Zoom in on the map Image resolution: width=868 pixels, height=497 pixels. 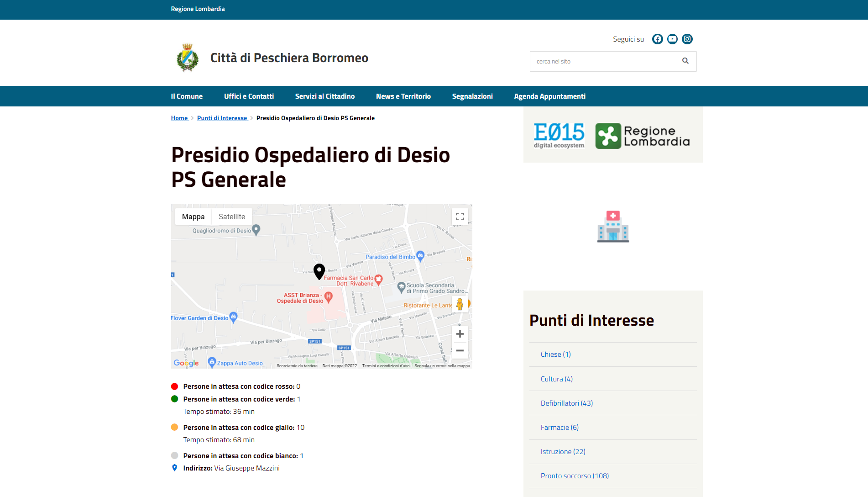[x=460, y=334]
